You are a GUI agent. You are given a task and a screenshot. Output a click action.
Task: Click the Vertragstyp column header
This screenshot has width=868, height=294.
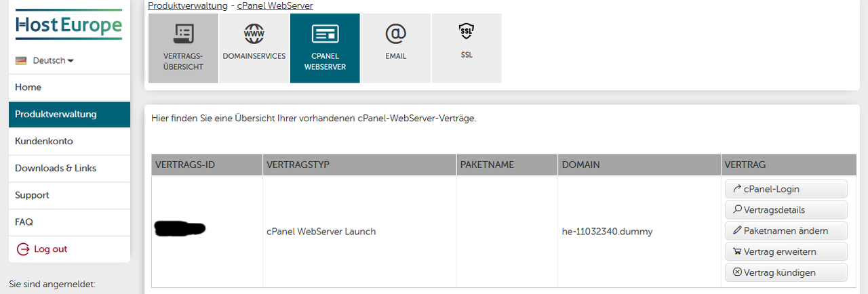pyautogui.click(x=359, y=165)
